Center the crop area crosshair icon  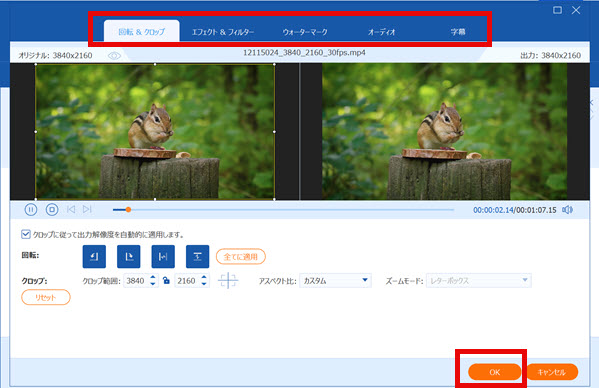pos(228,281)
